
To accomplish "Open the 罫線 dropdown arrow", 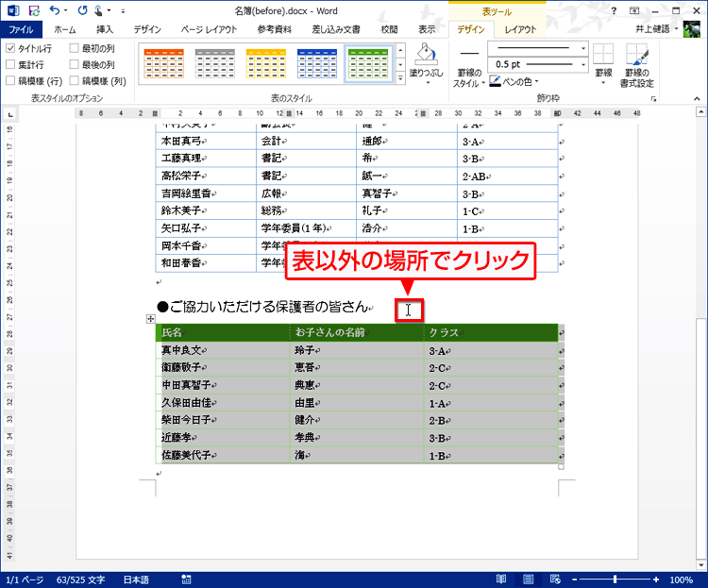I will 603,83.
